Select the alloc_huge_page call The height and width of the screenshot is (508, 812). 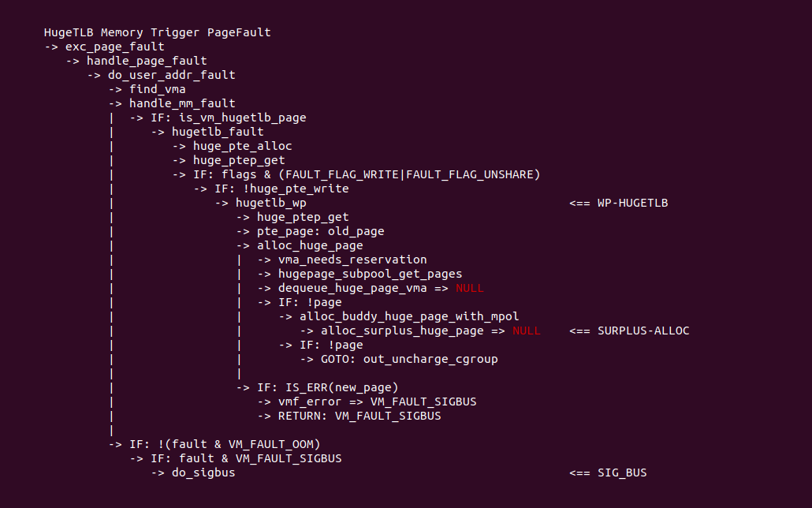pos(310,245)
